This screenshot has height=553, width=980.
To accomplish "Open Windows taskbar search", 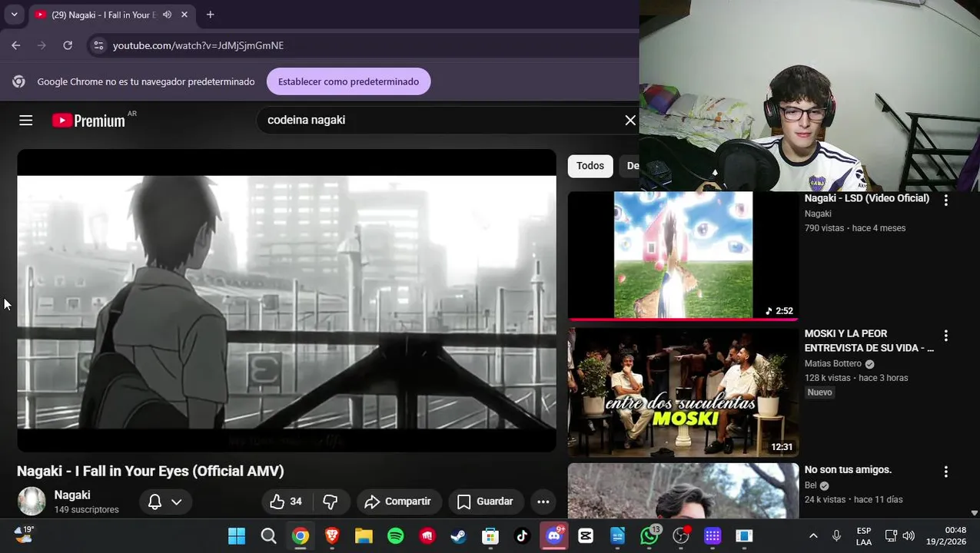I will pos(268,536).
